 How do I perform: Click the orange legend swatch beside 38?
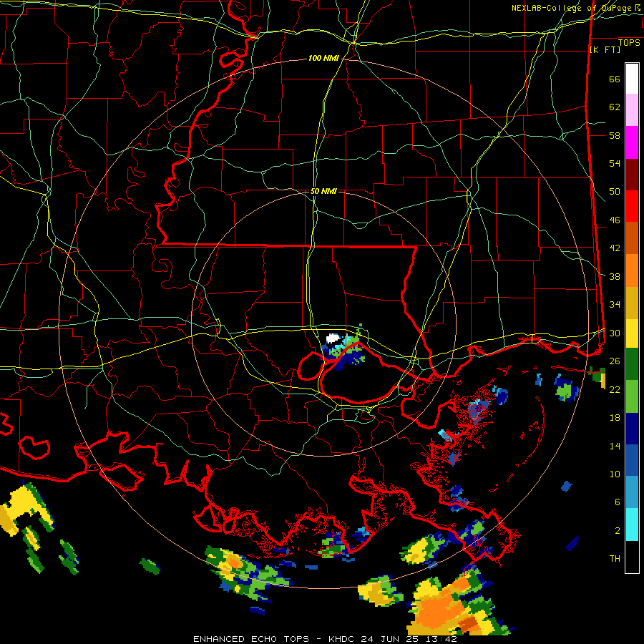632,270
